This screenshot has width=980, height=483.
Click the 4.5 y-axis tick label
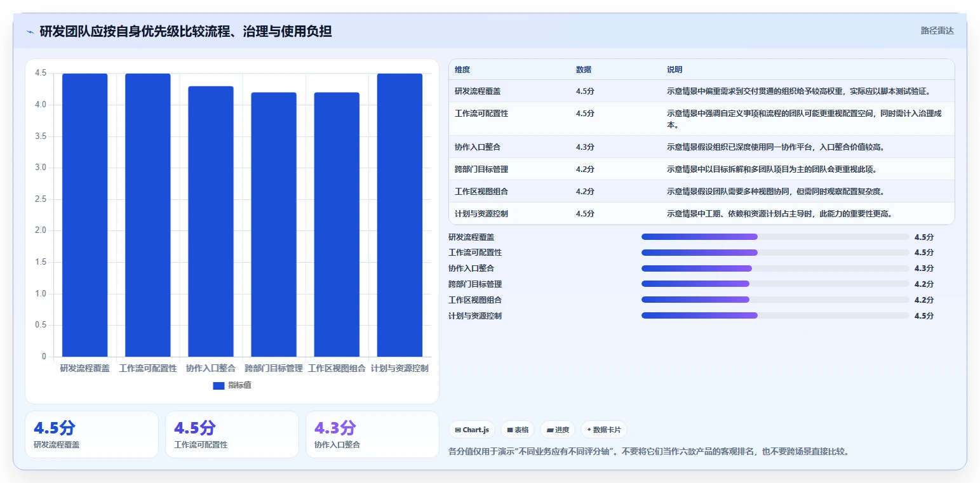point(41,73)
